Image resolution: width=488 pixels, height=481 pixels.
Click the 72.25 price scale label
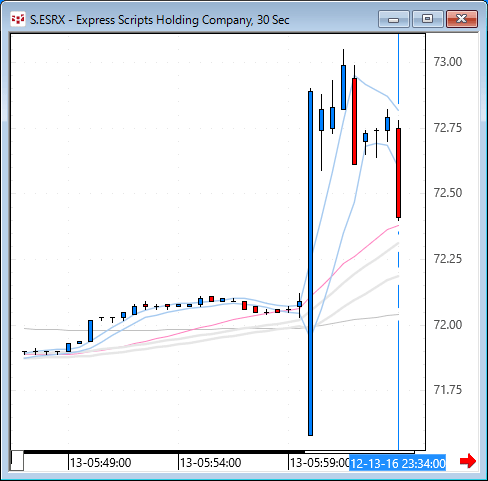click(x=447, y=258)
